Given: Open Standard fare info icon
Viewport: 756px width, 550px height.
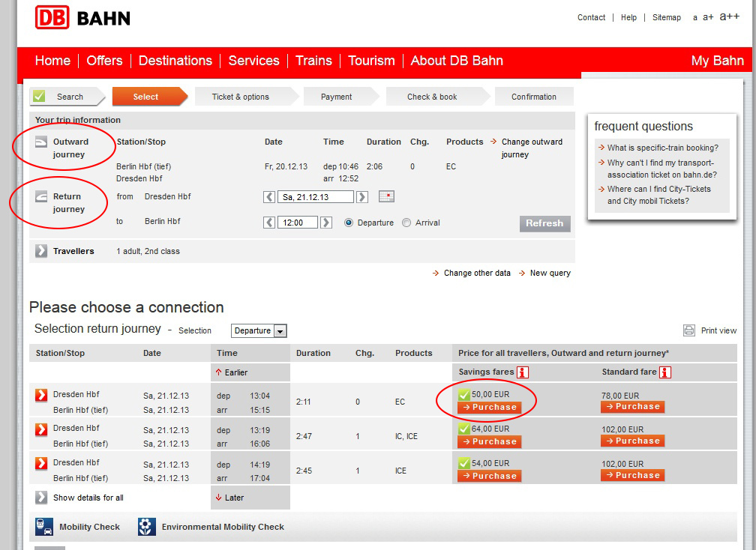Looking at the screenshot, I should coord(665,372).
